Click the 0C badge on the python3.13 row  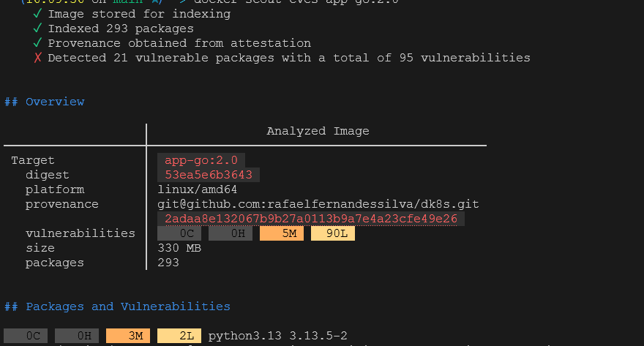point(26,336)
